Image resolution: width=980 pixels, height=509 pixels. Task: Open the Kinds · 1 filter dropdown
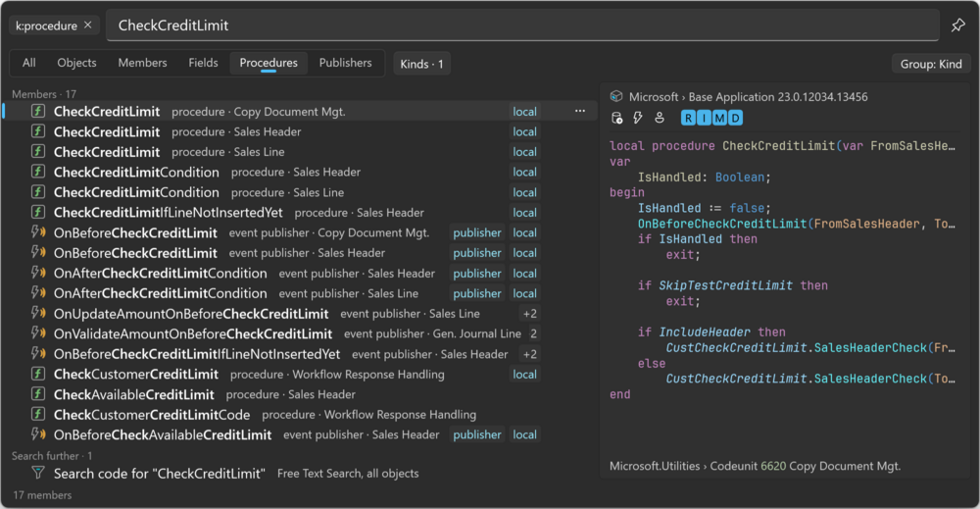[421, 64]
